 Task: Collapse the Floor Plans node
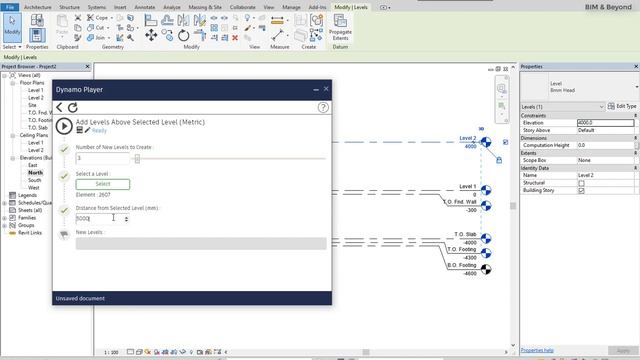(13, 83)
